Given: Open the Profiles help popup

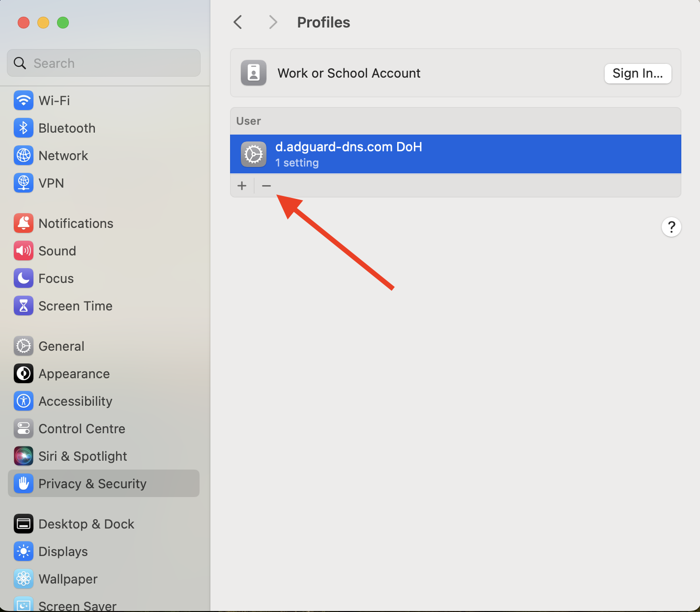Looking at the screenshot, I should tap(671, 227).
